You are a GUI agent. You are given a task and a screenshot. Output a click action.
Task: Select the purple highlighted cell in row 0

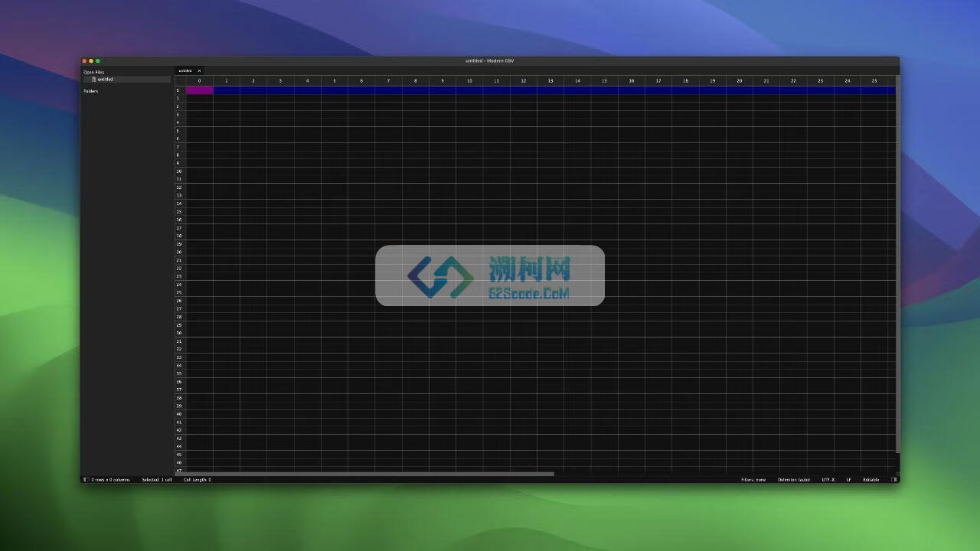(x=199, y=90)
